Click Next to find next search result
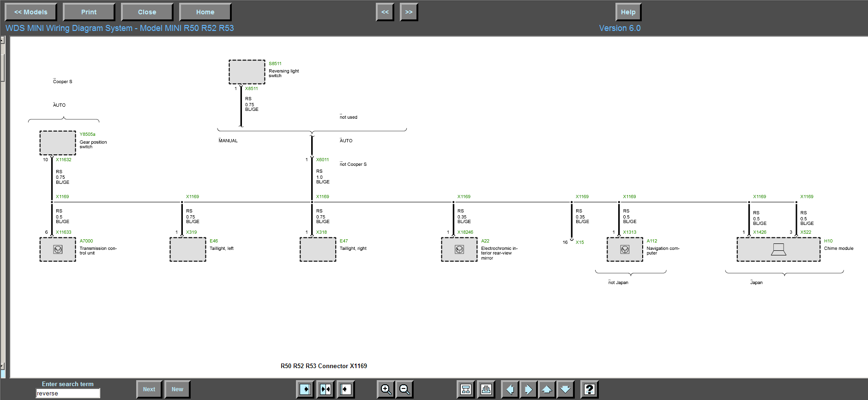Screen dimensions: 868x400 pyautogui.click(x=149, y=389)
